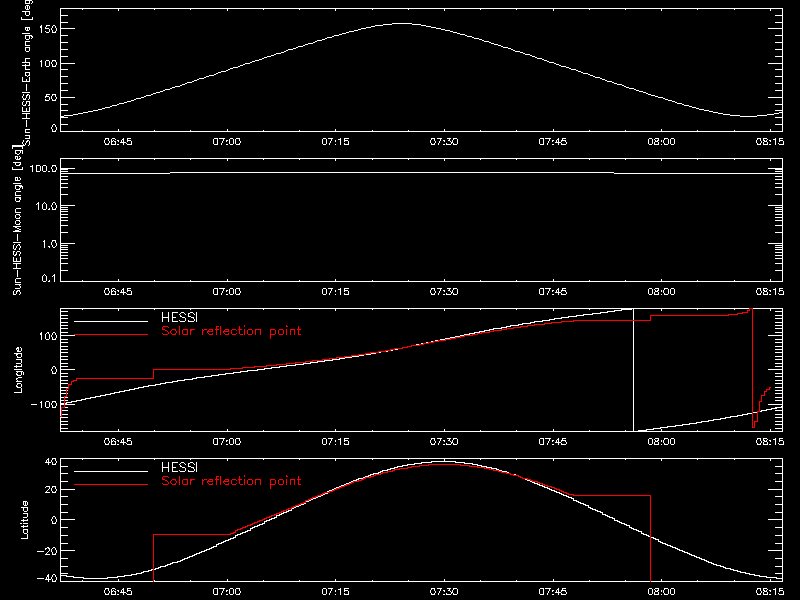The height and width of the screenshot is (600, 800).
Task: Click the 0.1 tick label on Moon angle plot
Action: pos(49,278)
